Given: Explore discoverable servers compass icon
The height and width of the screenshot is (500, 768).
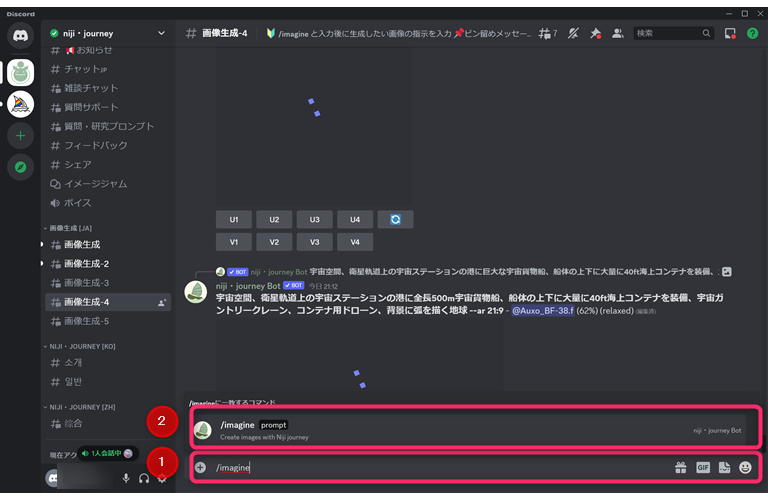Looking at the screenshot, I should [20, 167].
